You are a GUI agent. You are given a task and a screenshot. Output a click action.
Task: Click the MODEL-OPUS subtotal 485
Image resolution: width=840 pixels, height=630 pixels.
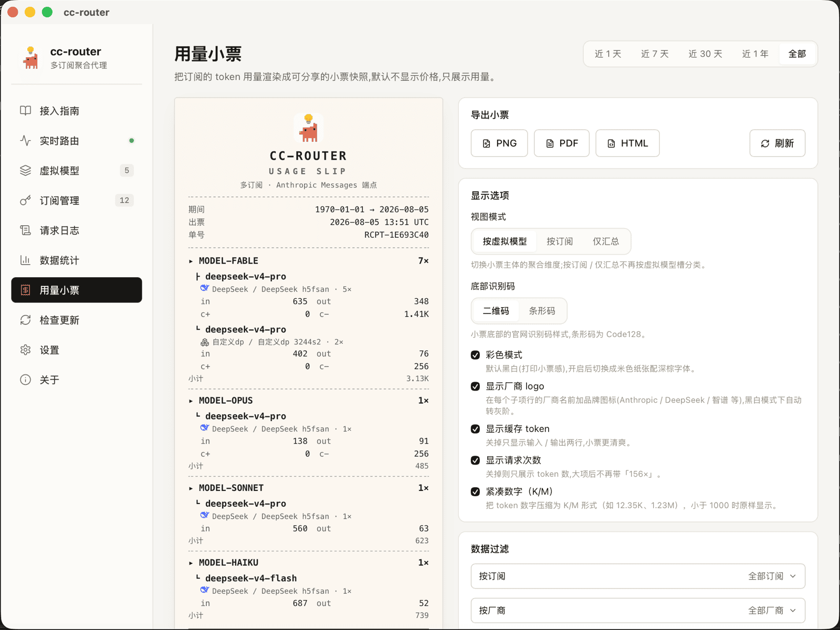point(422,466)
